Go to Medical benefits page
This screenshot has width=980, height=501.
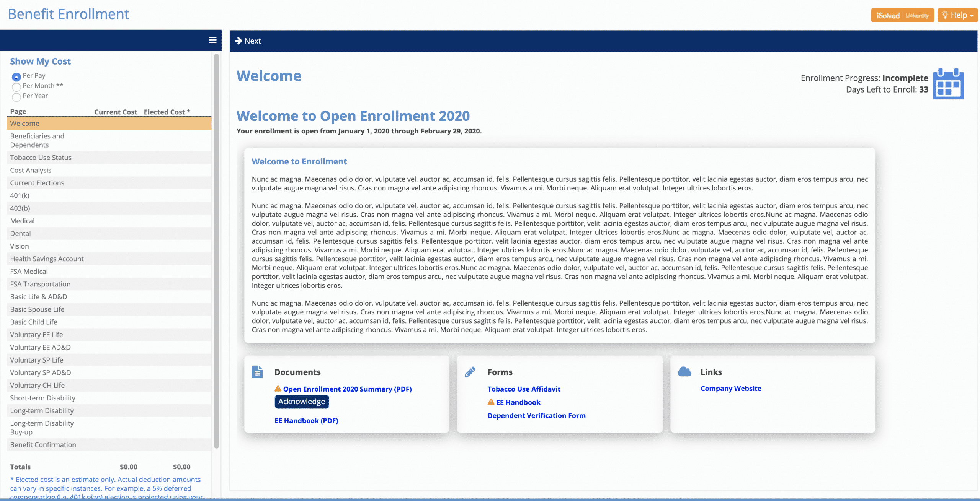[x=109, y=221]
